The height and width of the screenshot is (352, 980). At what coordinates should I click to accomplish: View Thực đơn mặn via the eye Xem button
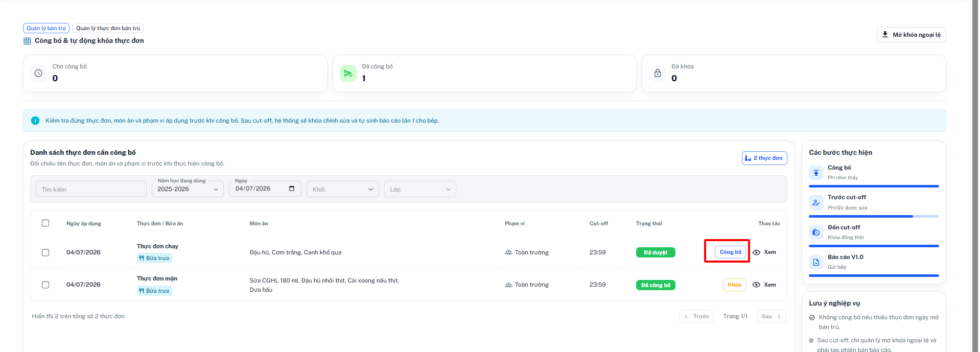(764, 285)
